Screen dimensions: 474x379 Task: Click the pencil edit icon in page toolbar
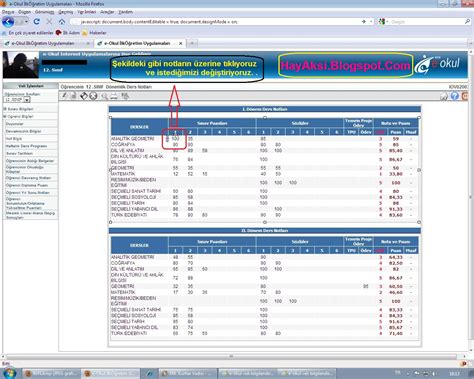65,96
